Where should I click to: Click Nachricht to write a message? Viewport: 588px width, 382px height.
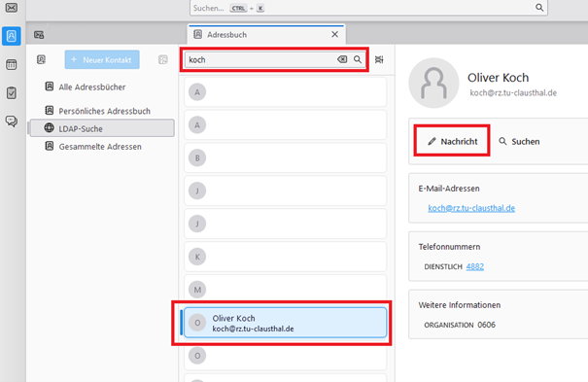(452, 141)
